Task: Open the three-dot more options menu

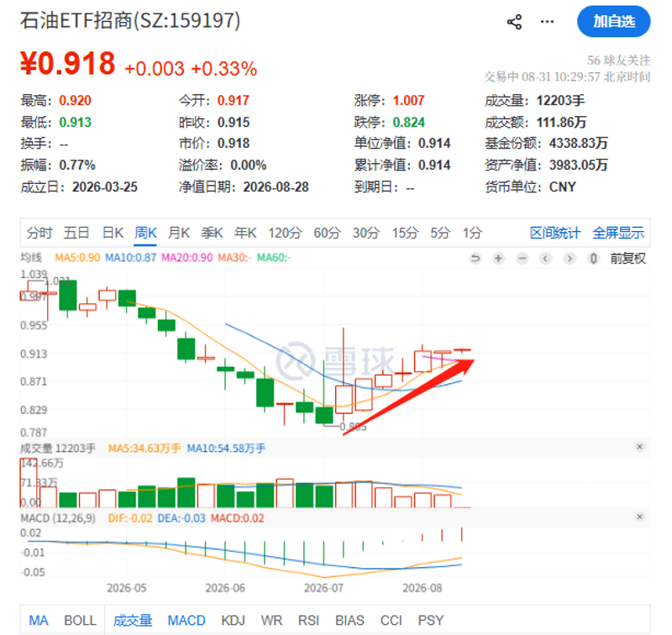Action: click(x=547, y=22)
